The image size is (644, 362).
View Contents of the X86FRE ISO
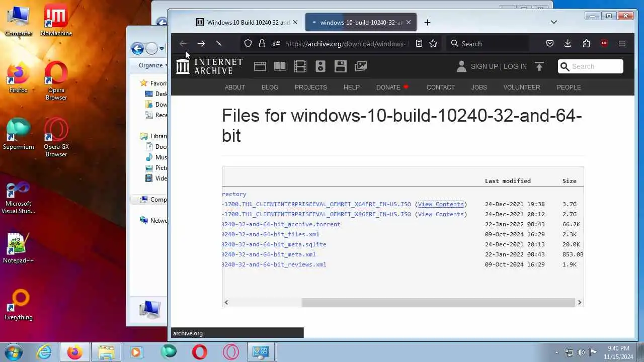441,214
